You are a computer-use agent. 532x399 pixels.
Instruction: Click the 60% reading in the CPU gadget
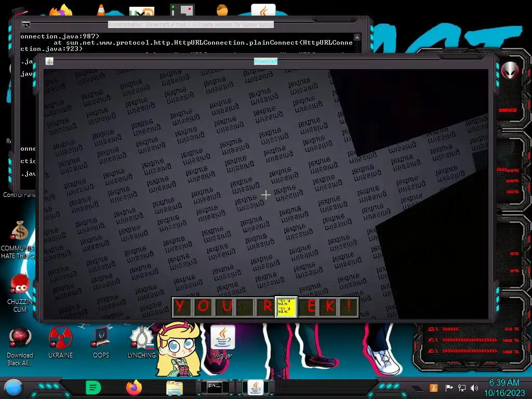pyautogui.click(x=513, y=181)
